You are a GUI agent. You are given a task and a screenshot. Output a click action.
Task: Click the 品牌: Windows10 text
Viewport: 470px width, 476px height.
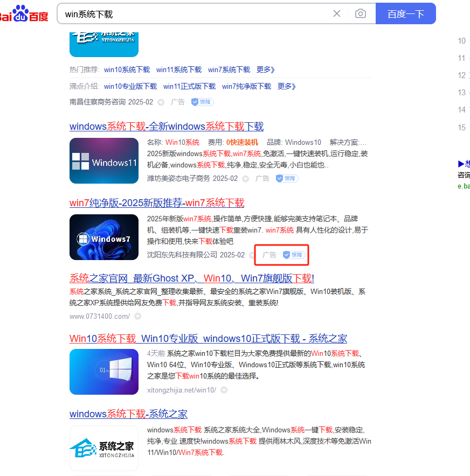tap(294, 142)
